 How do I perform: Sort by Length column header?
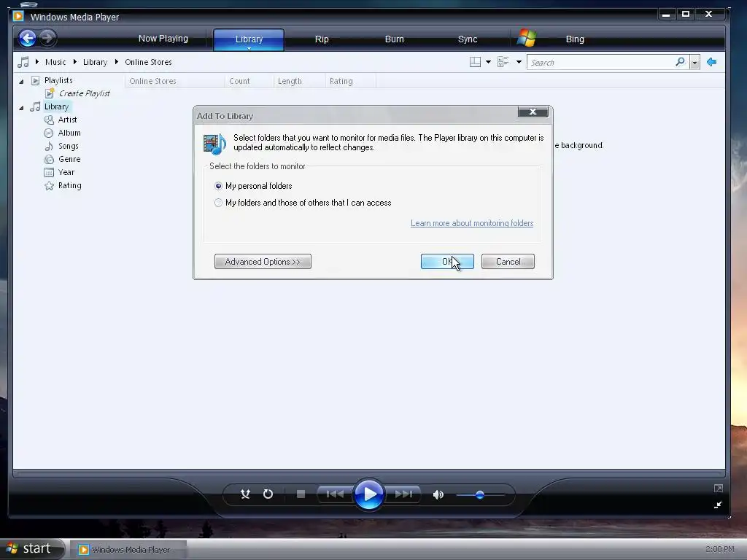pyautogui.click(x=299, y=81)
